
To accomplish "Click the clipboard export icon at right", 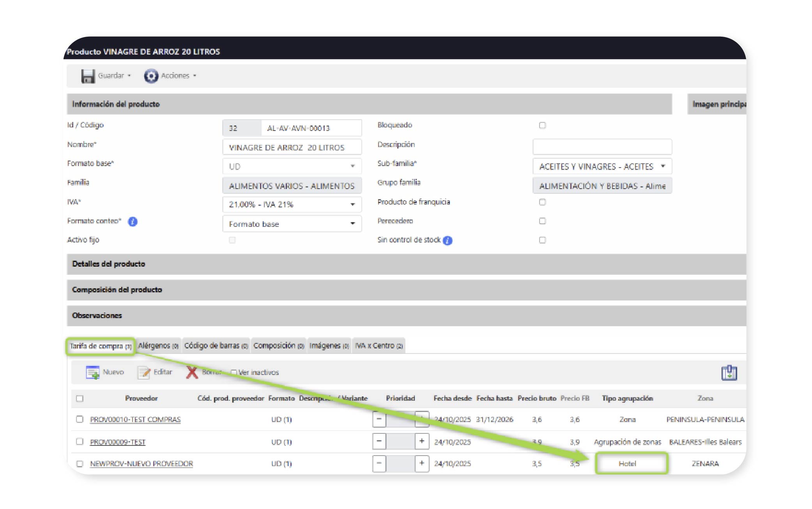I will [729, 373].
